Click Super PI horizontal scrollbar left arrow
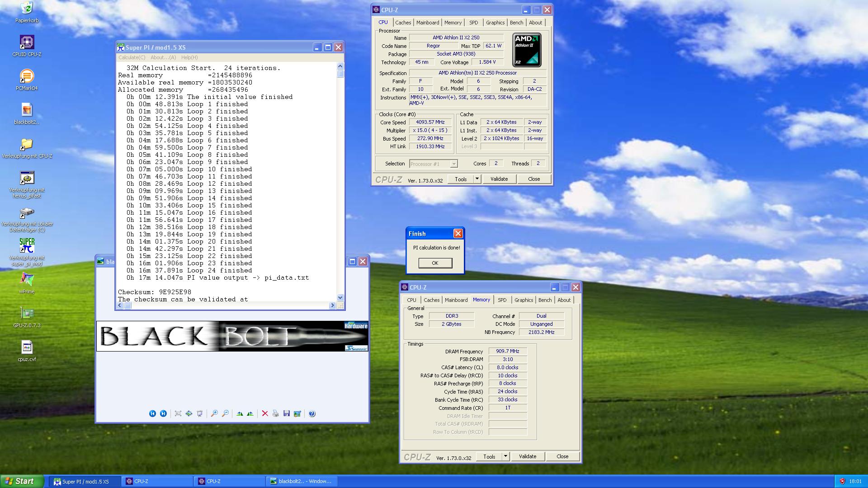The width and height of the screenshot is (868, 488). pyautogui.click(x=120, y=305)
